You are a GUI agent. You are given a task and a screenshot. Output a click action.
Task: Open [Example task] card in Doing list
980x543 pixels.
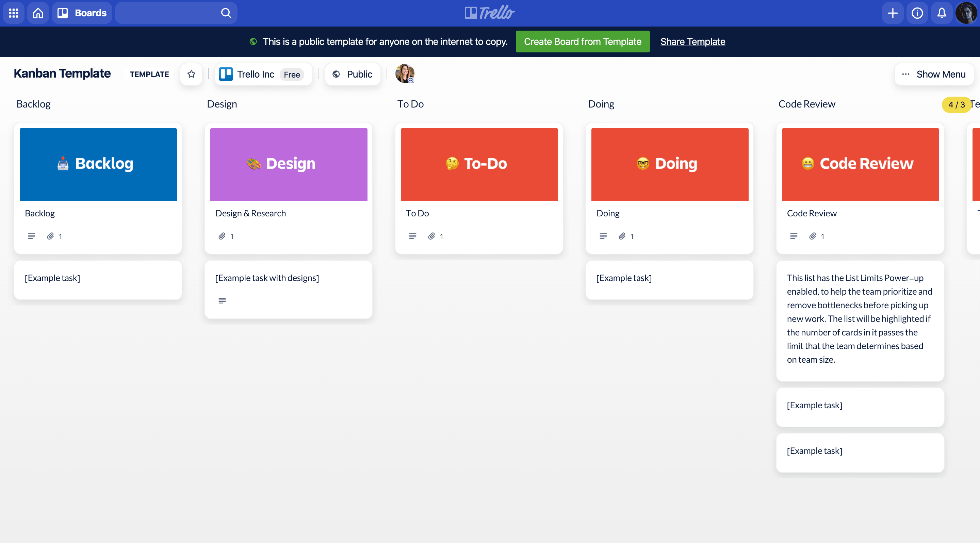pyautogui.click(x=669, y=280)
